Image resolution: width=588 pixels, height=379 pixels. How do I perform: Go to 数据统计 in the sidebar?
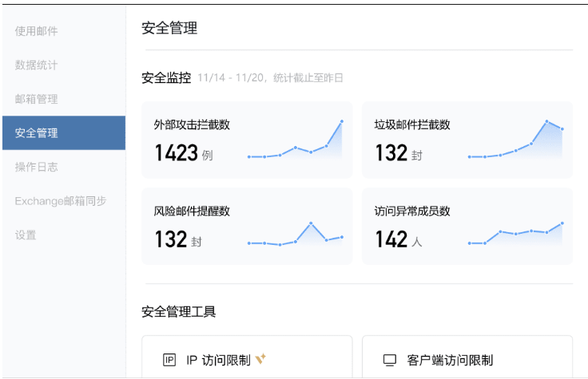coord(37,65)
